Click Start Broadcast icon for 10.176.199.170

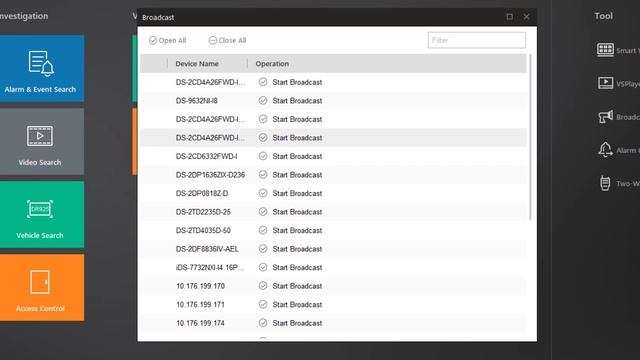(x=263, y=286)
